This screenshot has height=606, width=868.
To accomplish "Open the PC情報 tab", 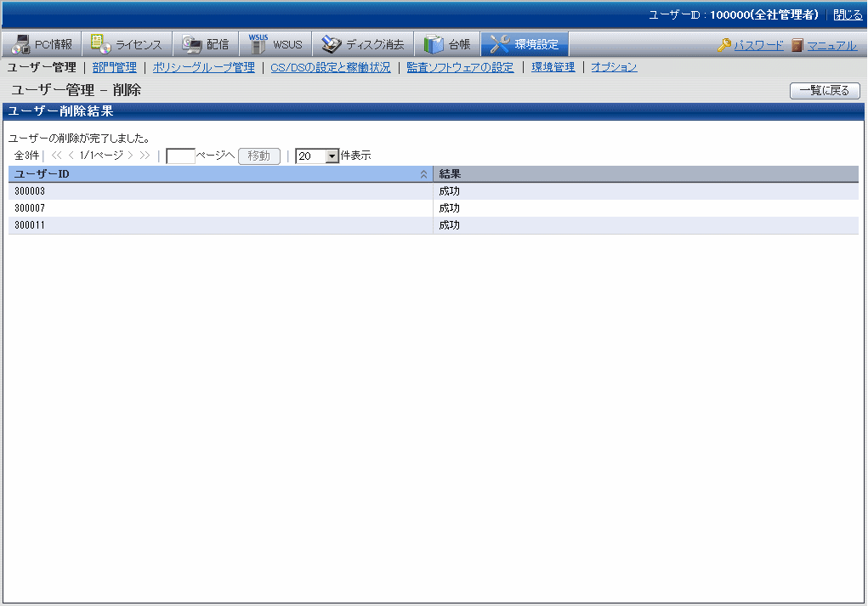I will point(42,44).
